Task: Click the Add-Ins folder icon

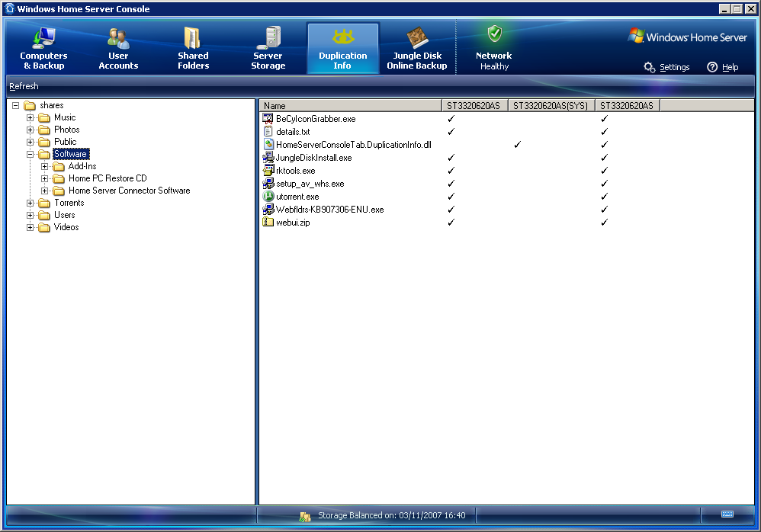Action: pyautogui.click(x=59, y=166)
